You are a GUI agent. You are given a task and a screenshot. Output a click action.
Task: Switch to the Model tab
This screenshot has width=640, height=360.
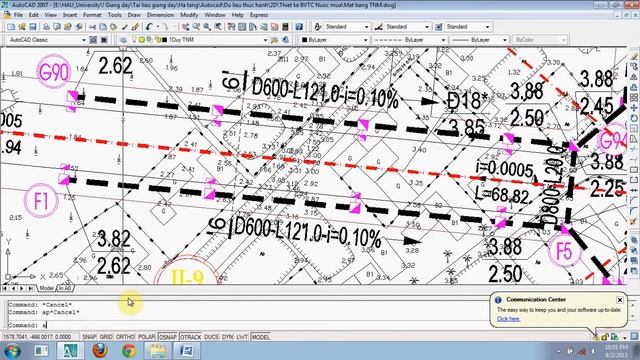tap(46, 288)
